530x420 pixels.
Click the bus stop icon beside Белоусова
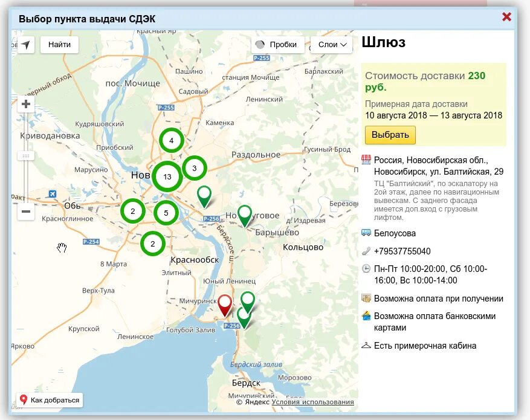(x=366, y=233)
